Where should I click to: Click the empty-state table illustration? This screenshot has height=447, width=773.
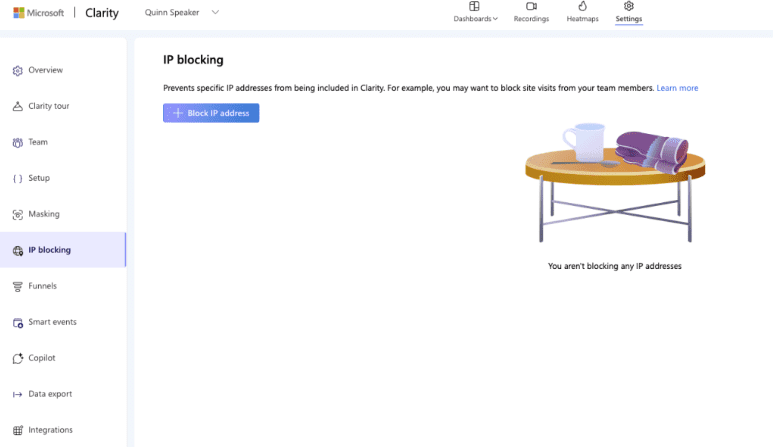(x=614, y=185)
